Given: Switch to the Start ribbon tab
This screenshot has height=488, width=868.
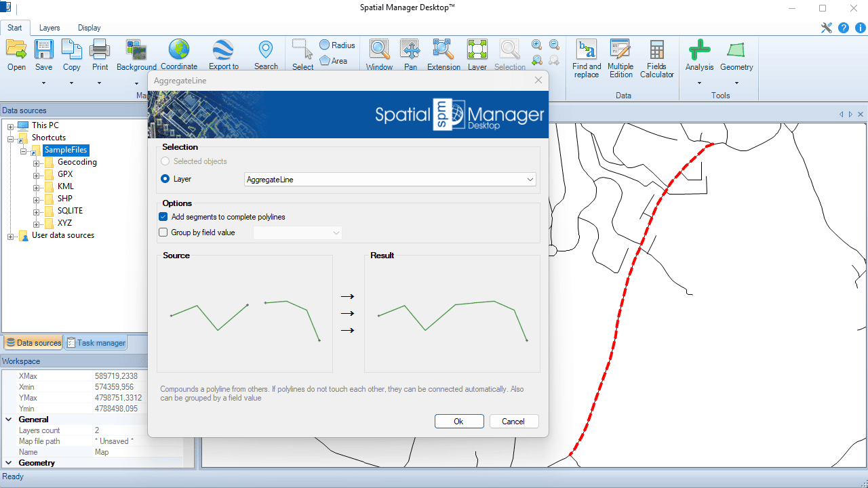Looking at the screenshot, I should 15,28.
